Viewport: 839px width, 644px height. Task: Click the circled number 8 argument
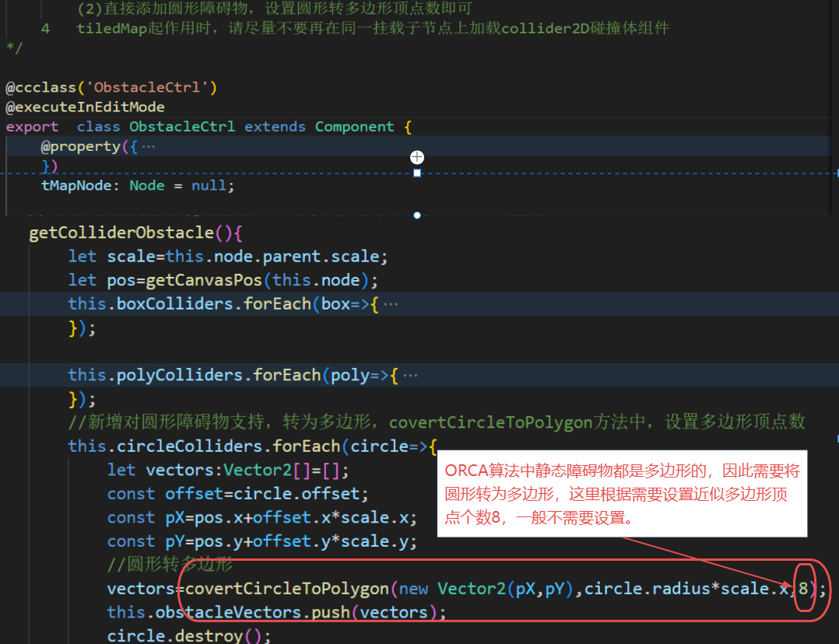point(803,589)
